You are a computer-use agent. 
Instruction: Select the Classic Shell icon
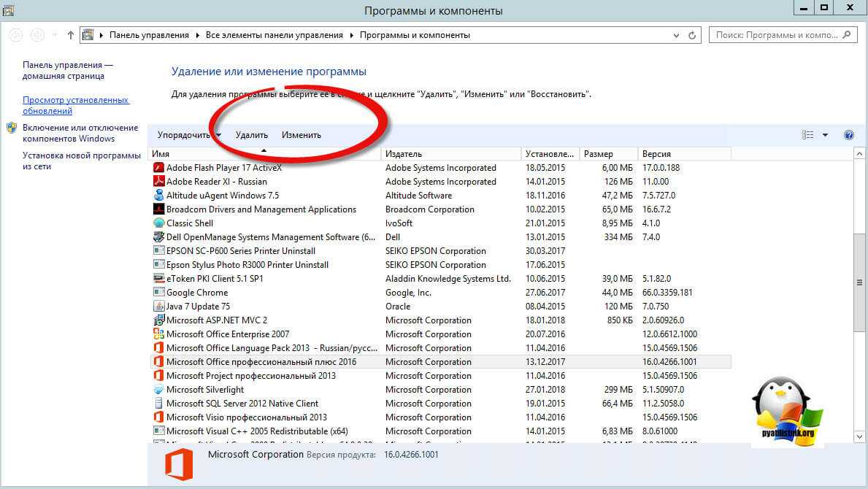(x=158, y=223)
